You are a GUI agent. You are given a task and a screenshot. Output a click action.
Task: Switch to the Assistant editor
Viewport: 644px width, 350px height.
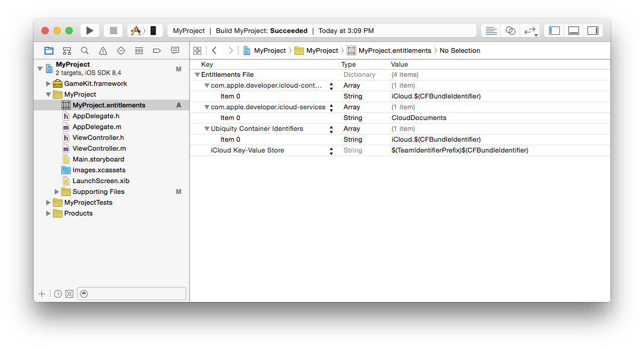click(x=510, y=31)
